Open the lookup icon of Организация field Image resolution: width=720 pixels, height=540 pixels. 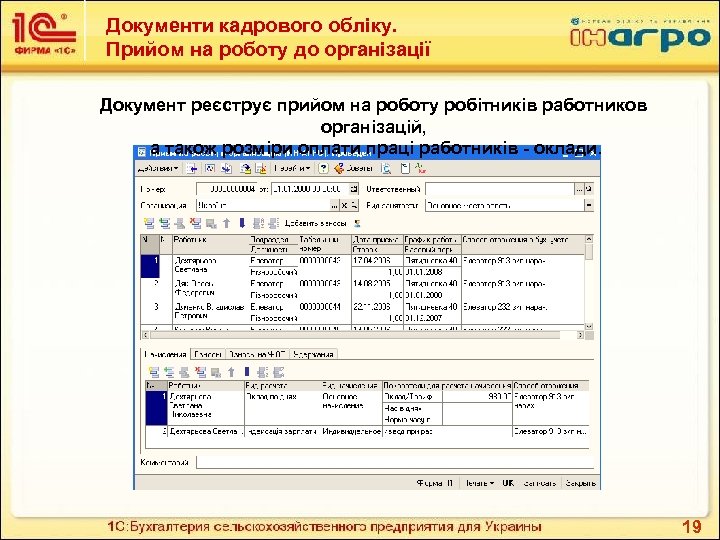tap(354, 205)
